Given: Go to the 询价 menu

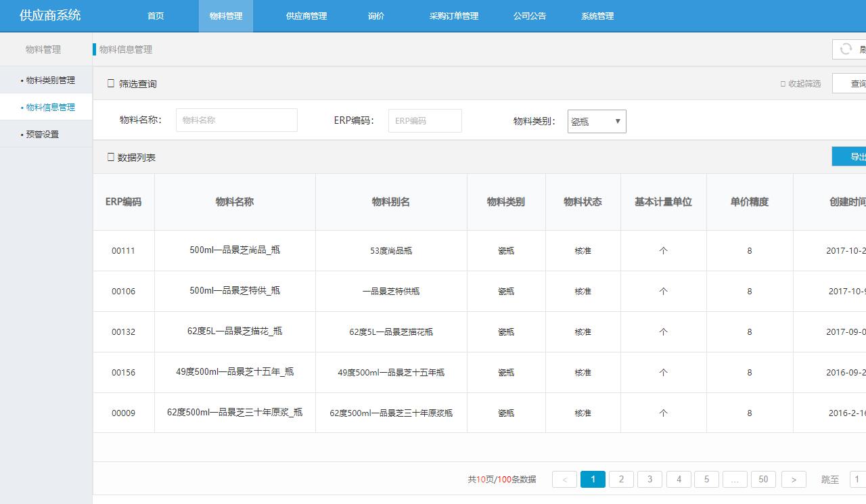Looking at the screenshot, I should click(376, 16).
